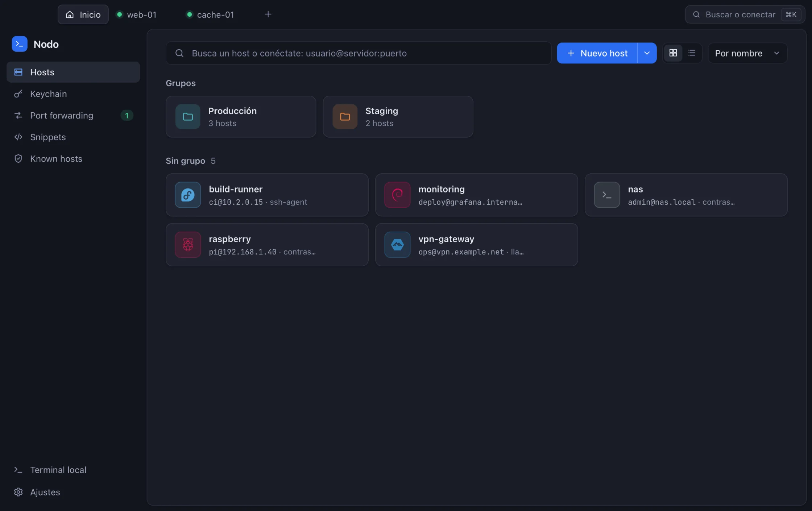Screen dimensions: 812x511
Task: Switch to grid view
Action: (673, 53)
